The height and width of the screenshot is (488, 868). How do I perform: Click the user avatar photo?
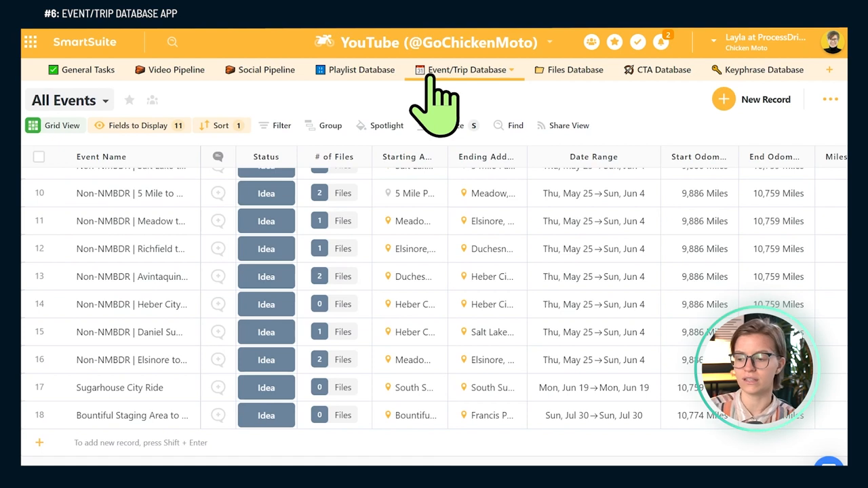pos(832,42)
